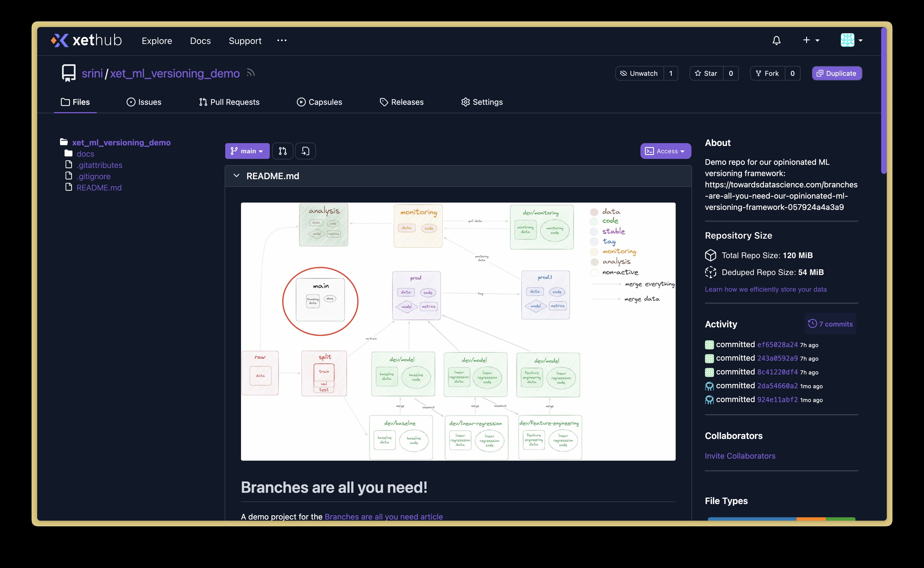Click the compare branches icon next to main

pos(282,151)
